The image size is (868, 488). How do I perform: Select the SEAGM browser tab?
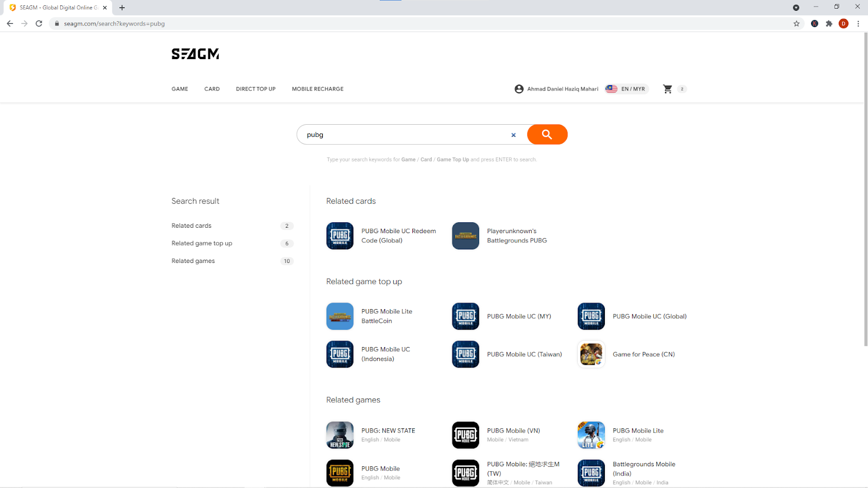tap(58, 8)
